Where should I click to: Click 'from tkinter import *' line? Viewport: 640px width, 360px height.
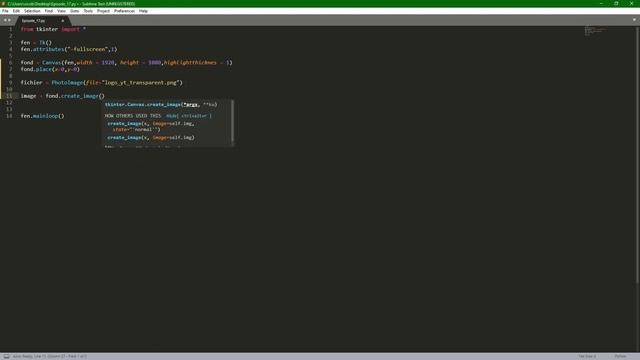click(53, 29)
